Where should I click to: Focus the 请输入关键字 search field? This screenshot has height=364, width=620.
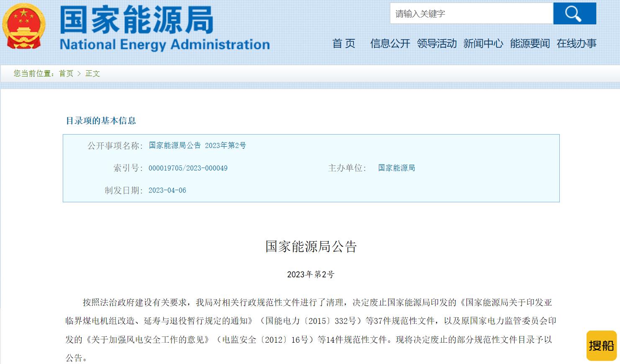tap(471, 13)
